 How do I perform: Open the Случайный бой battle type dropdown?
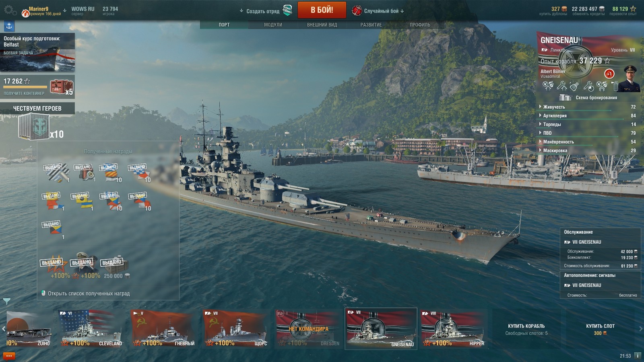click(x=378, y=11)
